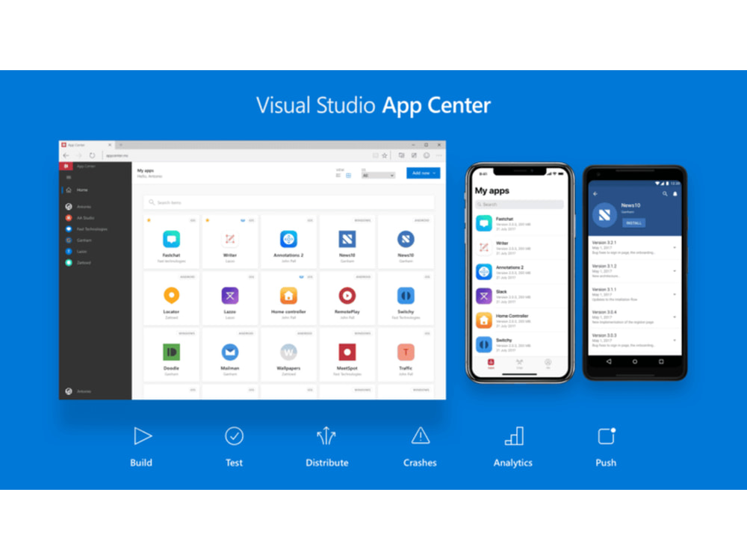
Task: Toggle favorite star on Writer card
Action: (x=207, y=220)
